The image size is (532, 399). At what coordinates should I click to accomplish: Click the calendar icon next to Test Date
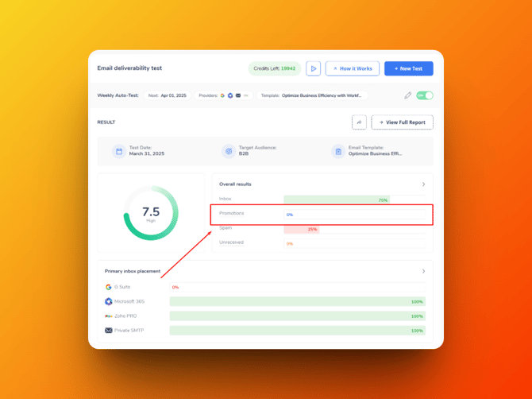(x=119, y=151)
